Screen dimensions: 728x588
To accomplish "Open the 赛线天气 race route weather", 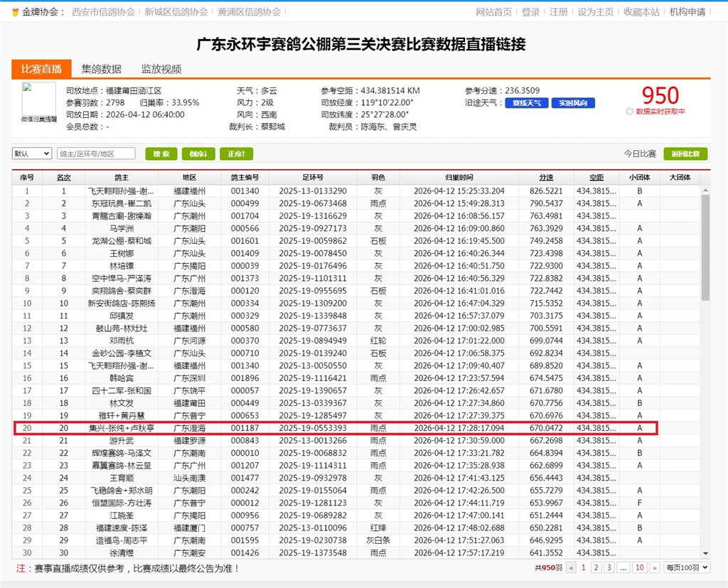I will (526, 103).
